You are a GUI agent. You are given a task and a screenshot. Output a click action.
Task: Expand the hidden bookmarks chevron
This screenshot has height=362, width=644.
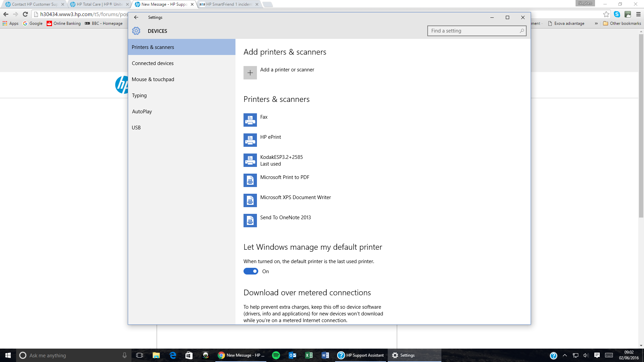click(x=596, y=23)
